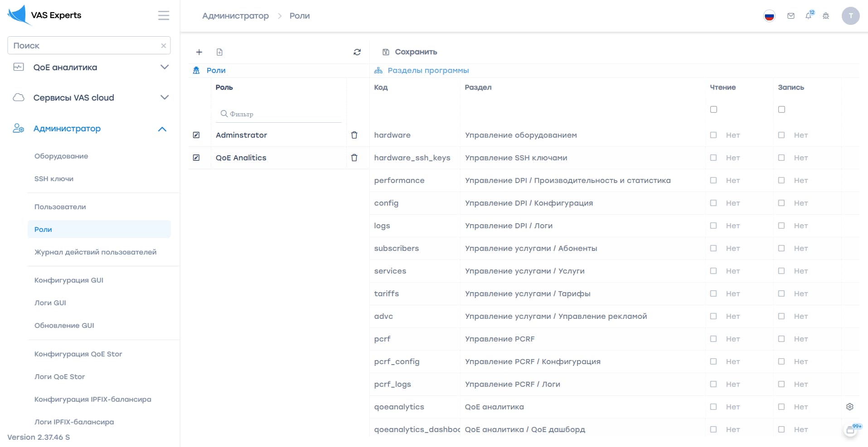Delete the Adminstrator role
The image size is (868, 447).
(354, 135)
